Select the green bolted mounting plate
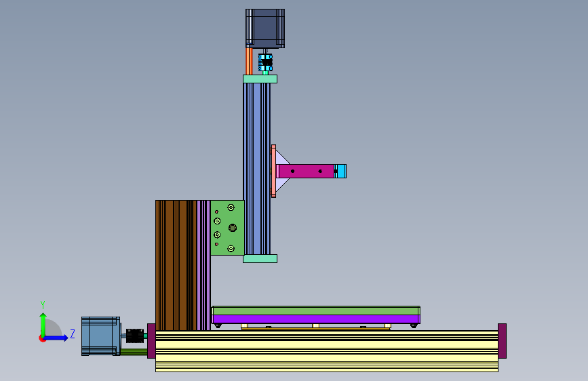 pos(227,228)
